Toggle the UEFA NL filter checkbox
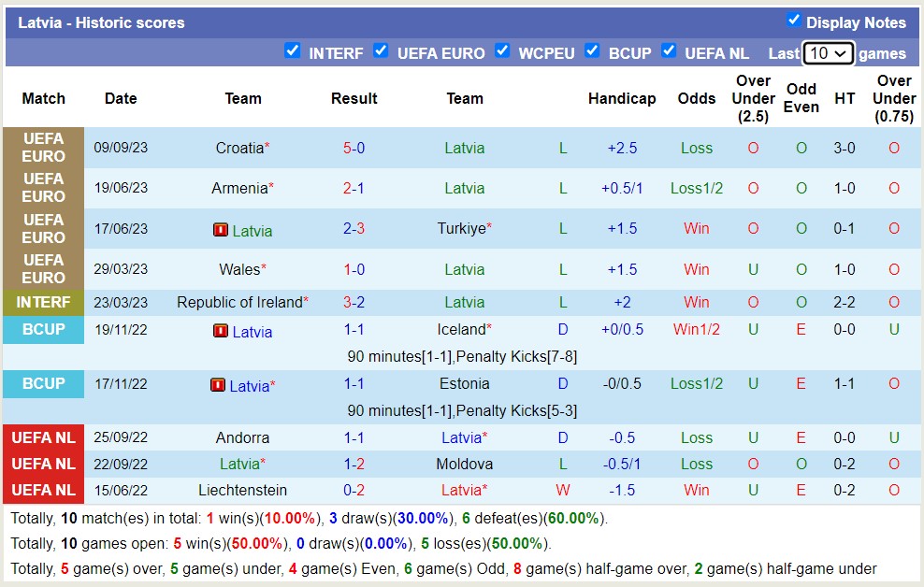This screenshot has width=924, height=587. click(669, 51)
